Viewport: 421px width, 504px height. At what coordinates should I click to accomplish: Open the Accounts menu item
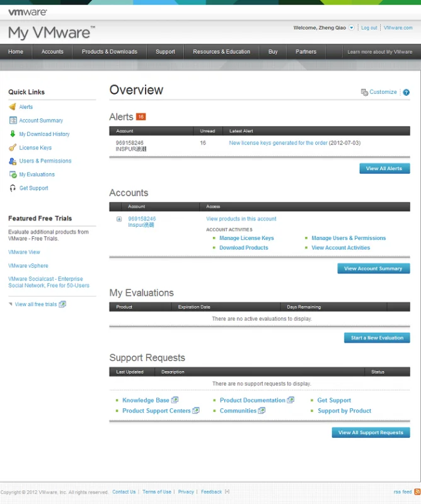tap(52, 52)
